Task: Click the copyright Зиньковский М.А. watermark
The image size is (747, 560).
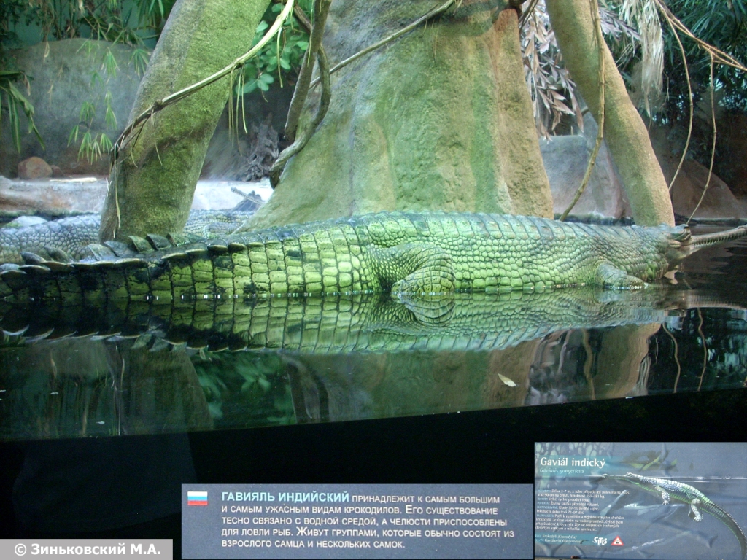Action: coord(86,550)
